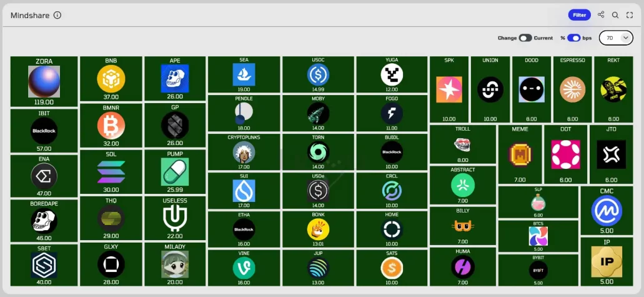Open the 7D timeframe dropdown

pyautogui.click(x=616, y=38)
